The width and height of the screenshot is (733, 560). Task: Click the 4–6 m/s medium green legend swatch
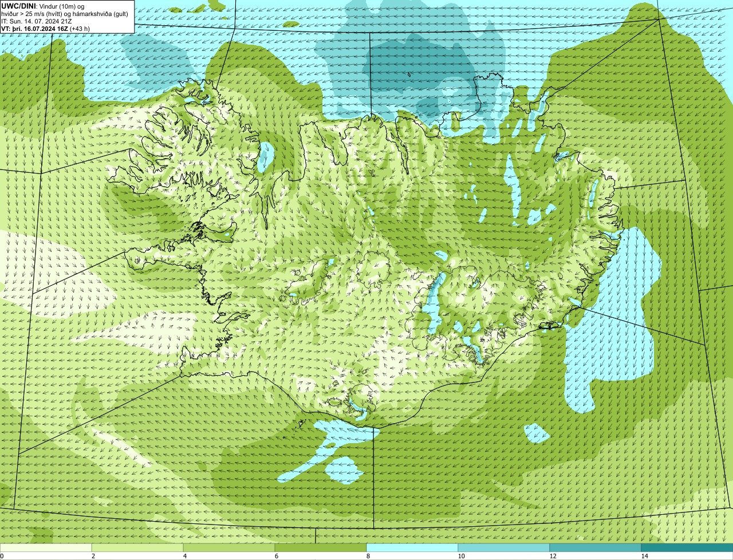coord(229,547)
